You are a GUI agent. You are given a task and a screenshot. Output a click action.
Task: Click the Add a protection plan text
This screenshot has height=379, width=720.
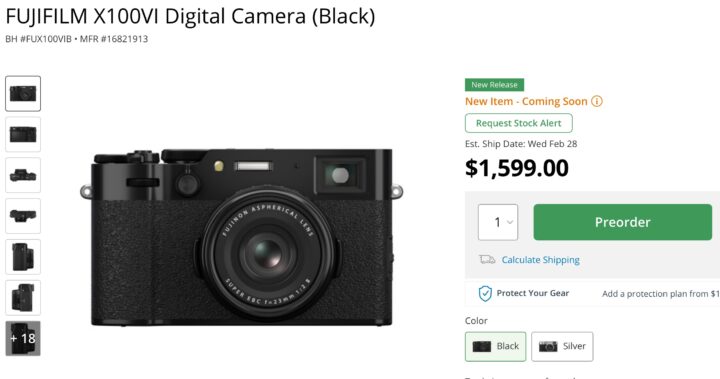(661, 294)
